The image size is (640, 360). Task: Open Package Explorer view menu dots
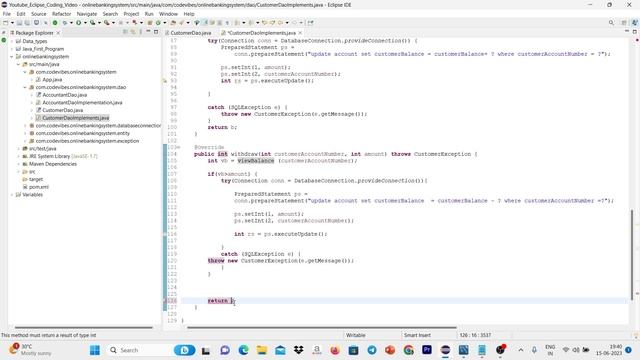[140, 32]
